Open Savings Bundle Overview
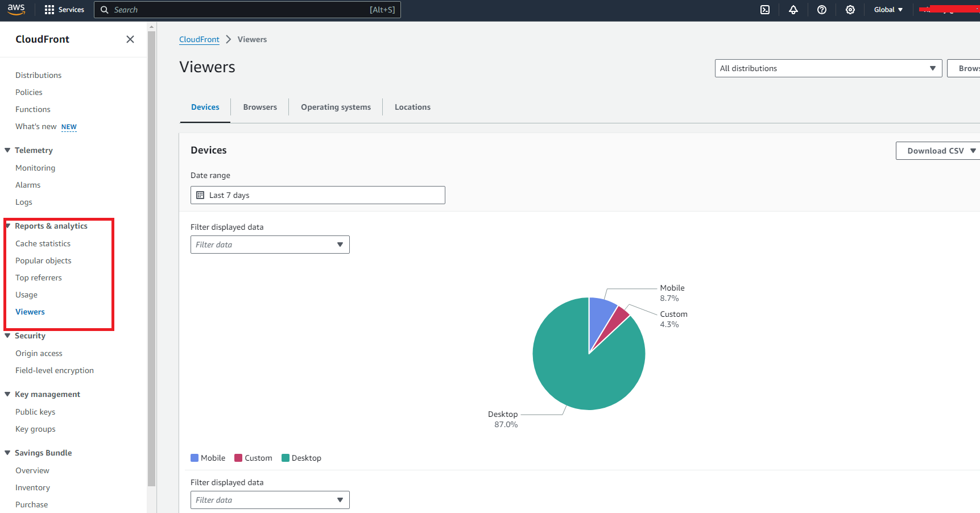The image size is (980, 513). coord(32,470)
